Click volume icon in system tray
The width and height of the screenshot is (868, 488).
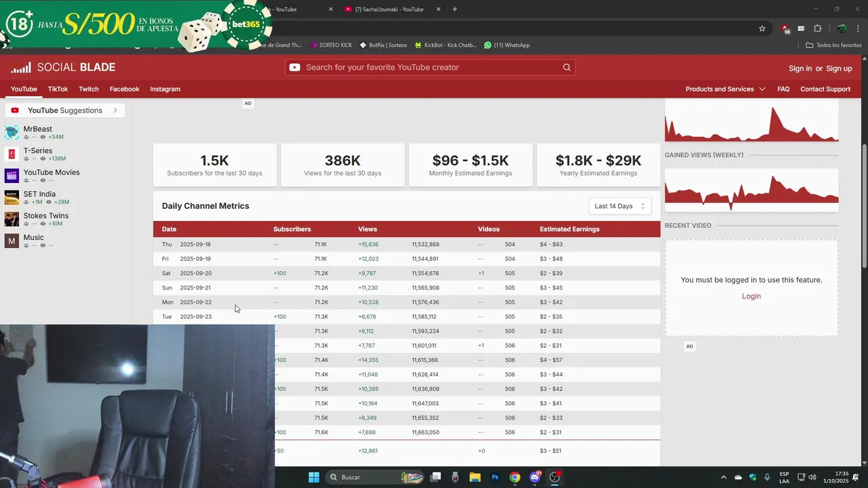pyautogui.click(x=812, y=477)
